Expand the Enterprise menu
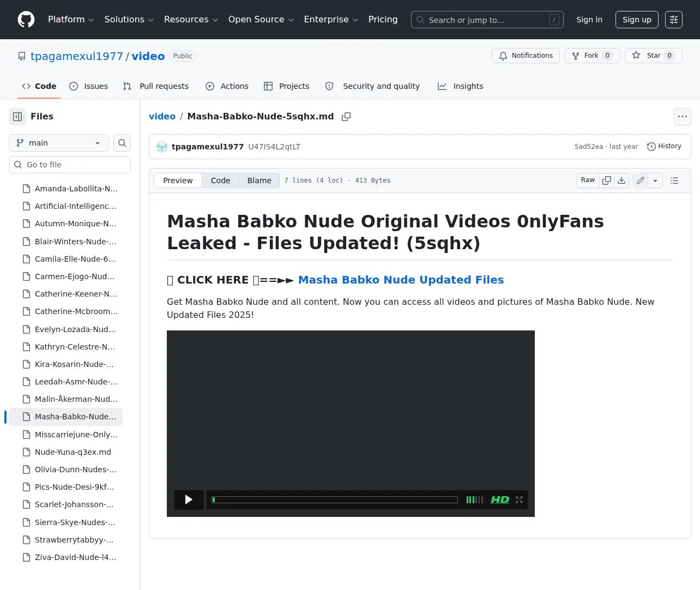This screenshot has height=590, width=700. click(331, 20)
